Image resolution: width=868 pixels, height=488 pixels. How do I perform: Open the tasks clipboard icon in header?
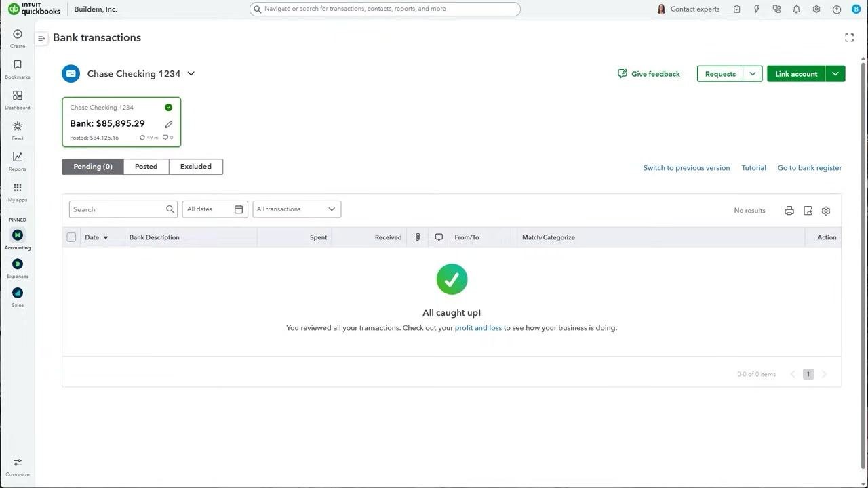(736, 9)
